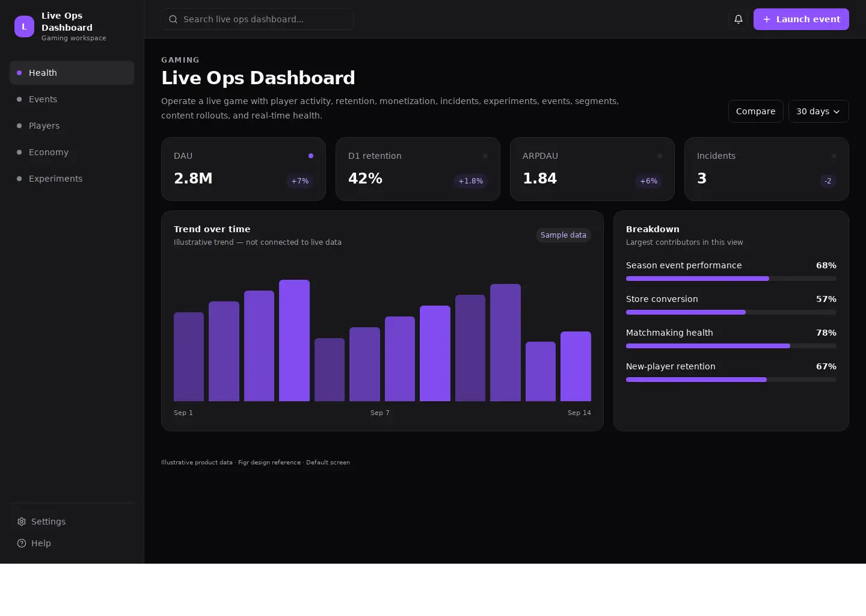
Task: Click the +7% DAU change badge
Action: 300,181
